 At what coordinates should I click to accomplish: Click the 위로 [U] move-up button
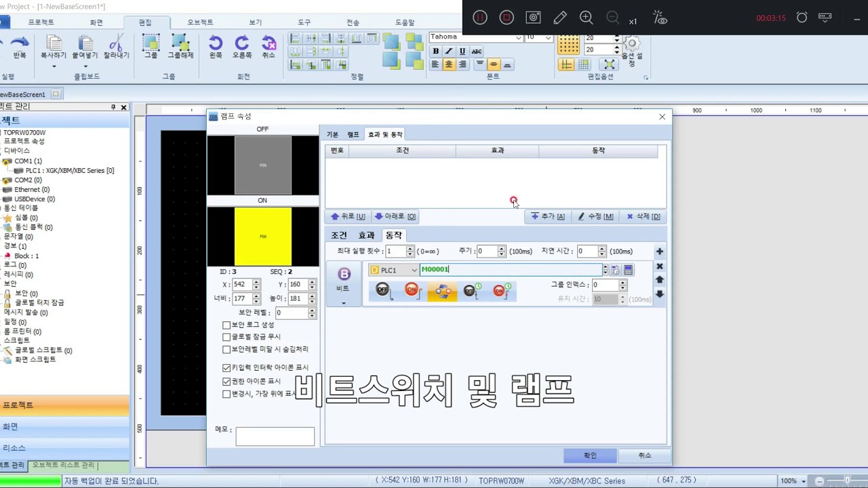tap(347, 217)
